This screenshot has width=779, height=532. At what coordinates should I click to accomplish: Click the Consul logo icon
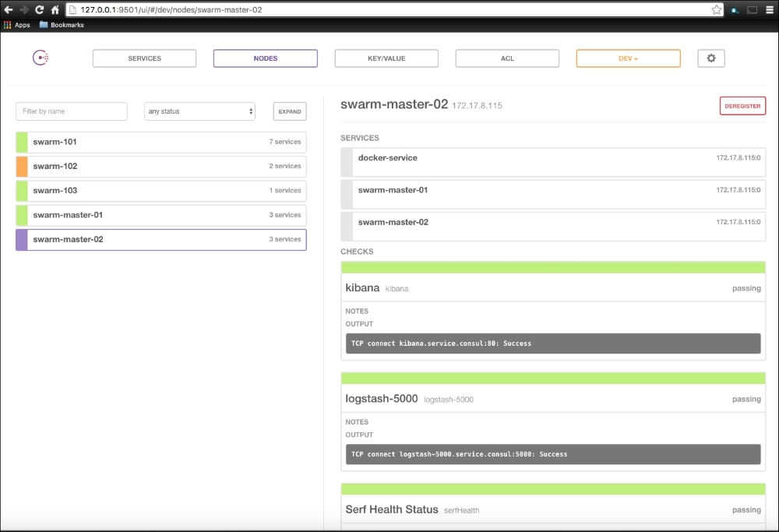(x=41, y=58)
